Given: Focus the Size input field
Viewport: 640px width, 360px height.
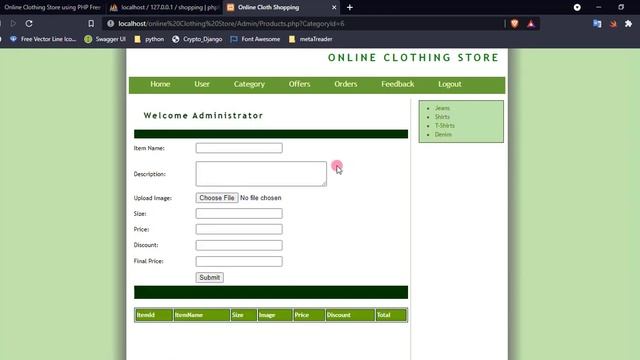Looking at the screenshot, I should [239, 213].
